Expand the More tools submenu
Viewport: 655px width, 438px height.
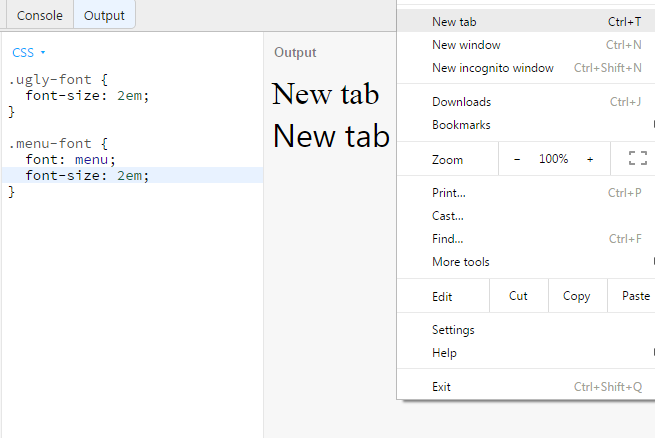[x=526, y=262]
